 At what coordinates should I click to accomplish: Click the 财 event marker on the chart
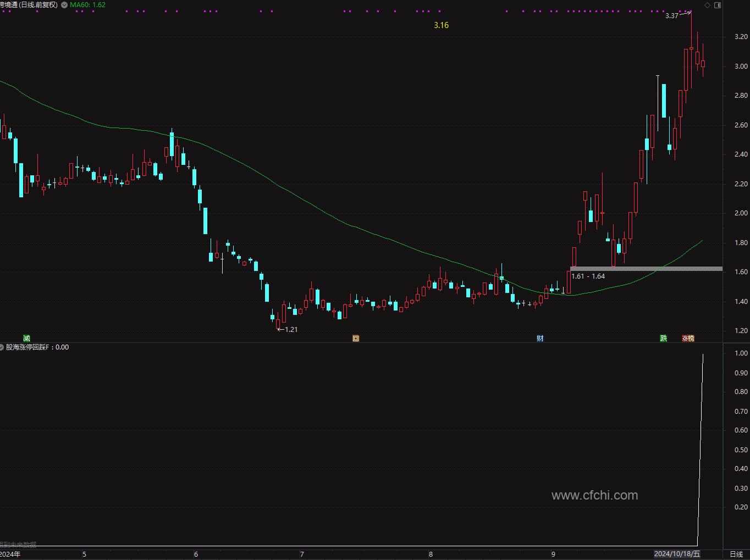(540, 338)
